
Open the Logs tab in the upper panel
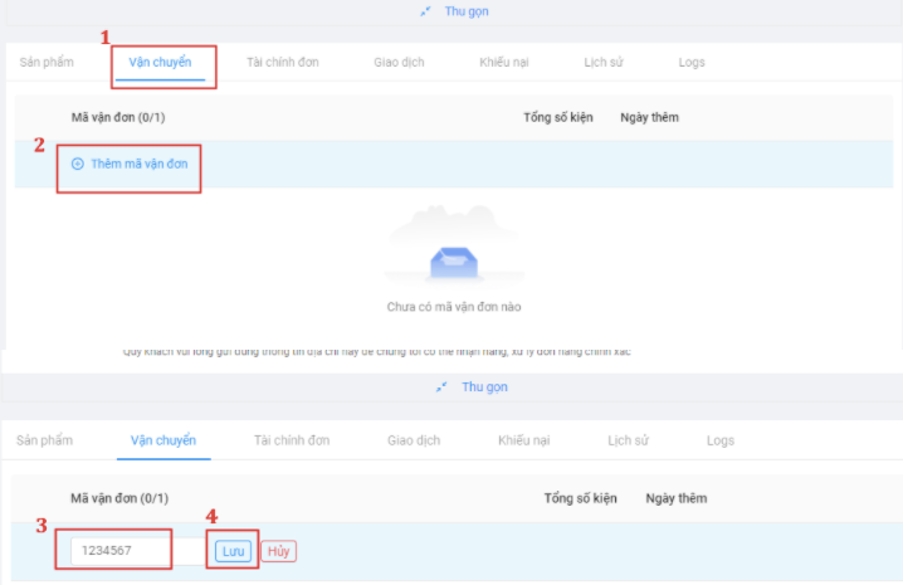point(691,62)
